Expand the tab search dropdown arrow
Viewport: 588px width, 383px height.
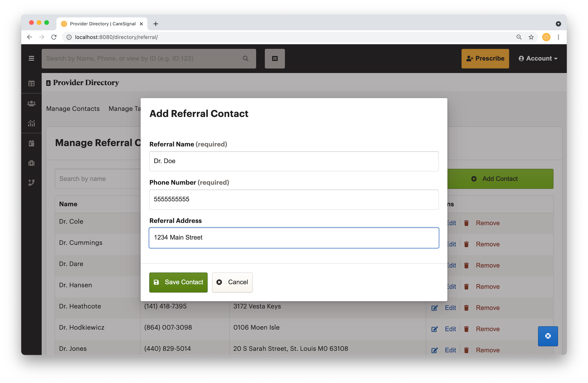pyautogui.click(x=558, y=24)
